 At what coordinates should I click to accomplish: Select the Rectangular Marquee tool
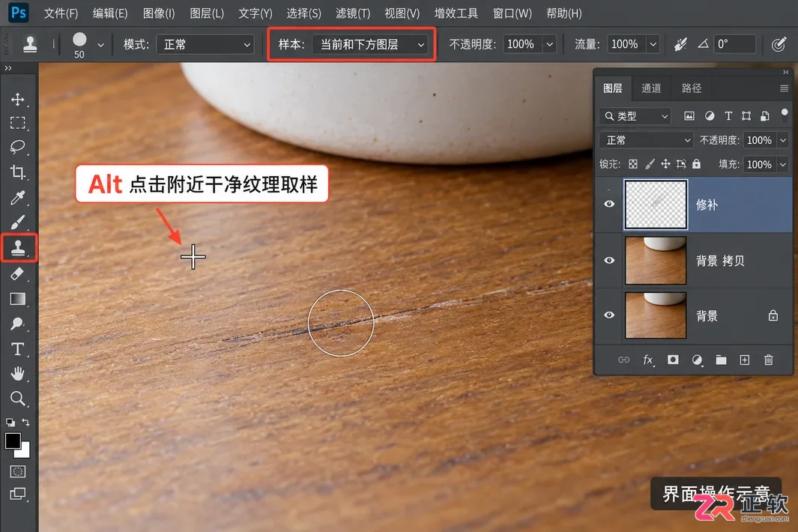click(18, 123)
